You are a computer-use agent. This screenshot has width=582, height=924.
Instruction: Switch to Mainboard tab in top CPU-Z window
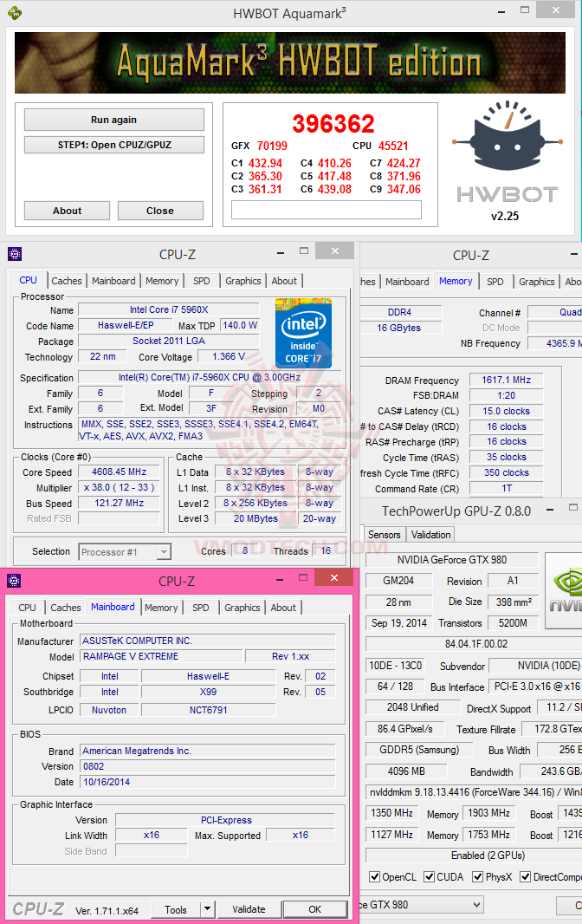pos(113,281)
